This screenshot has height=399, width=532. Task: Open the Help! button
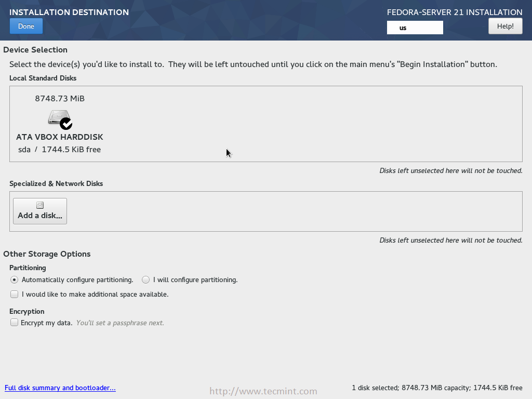[505, 26]
